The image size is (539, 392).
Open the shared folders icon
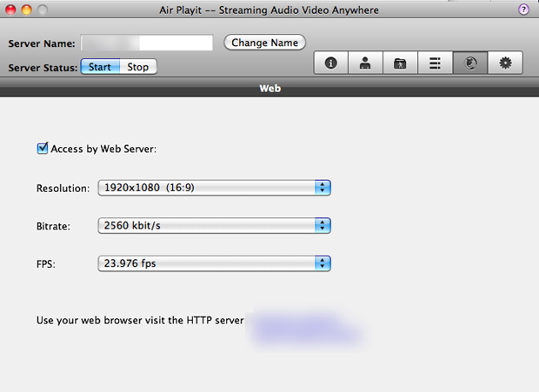[400, 63]
